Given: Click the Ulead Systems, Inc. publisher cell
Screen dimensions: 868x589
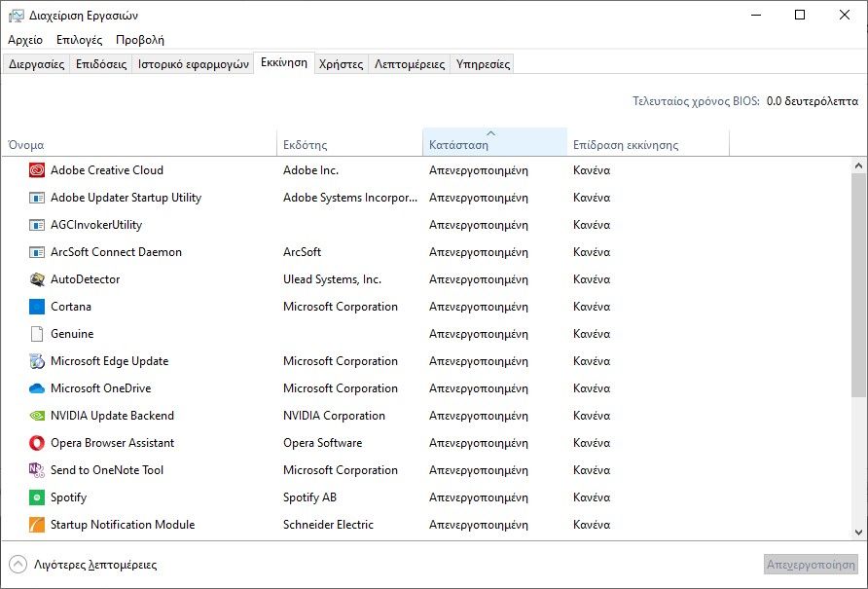Looking at the screenshot, I should 332,279.
